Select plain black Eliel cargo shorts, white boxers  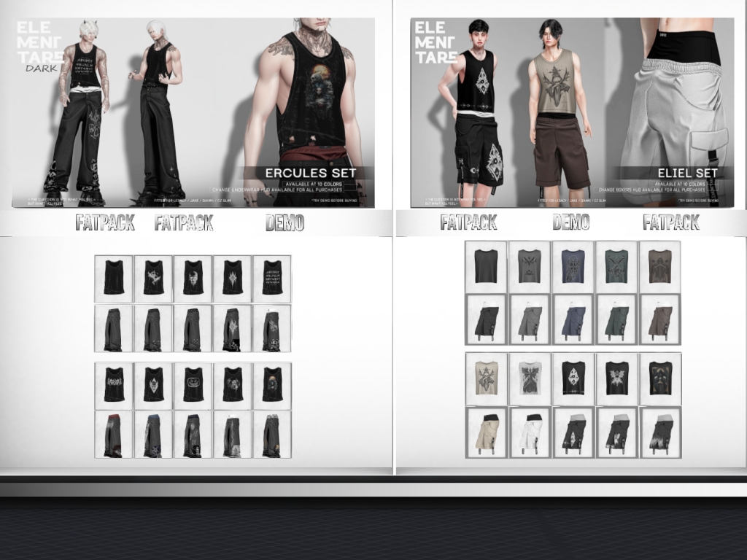click(487, 319)
